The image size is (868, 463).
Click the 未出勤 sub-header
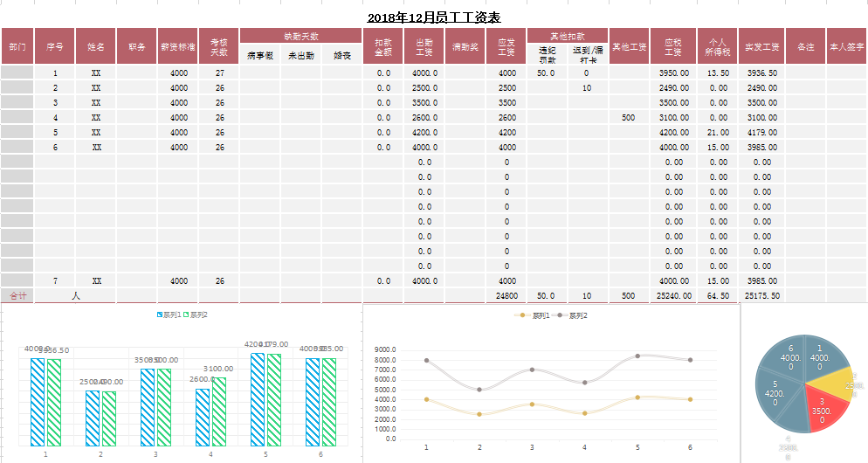tap(300, 55)
